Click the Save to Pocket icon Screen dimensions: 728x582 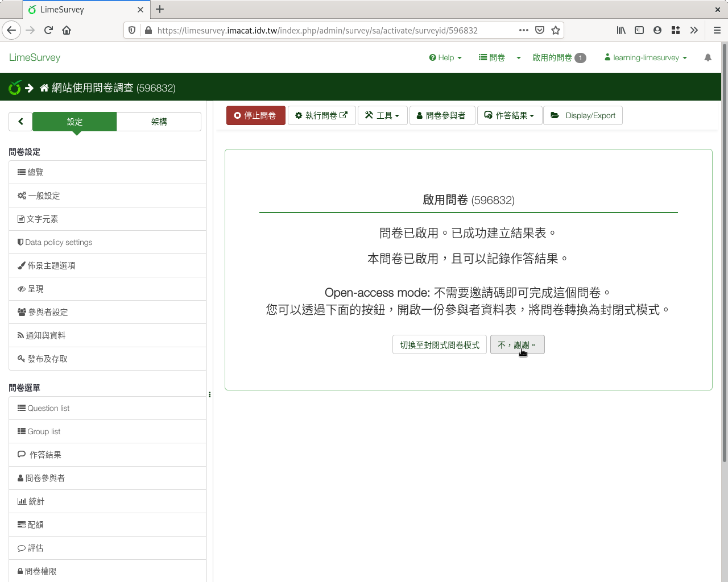(x=540, y=30)
